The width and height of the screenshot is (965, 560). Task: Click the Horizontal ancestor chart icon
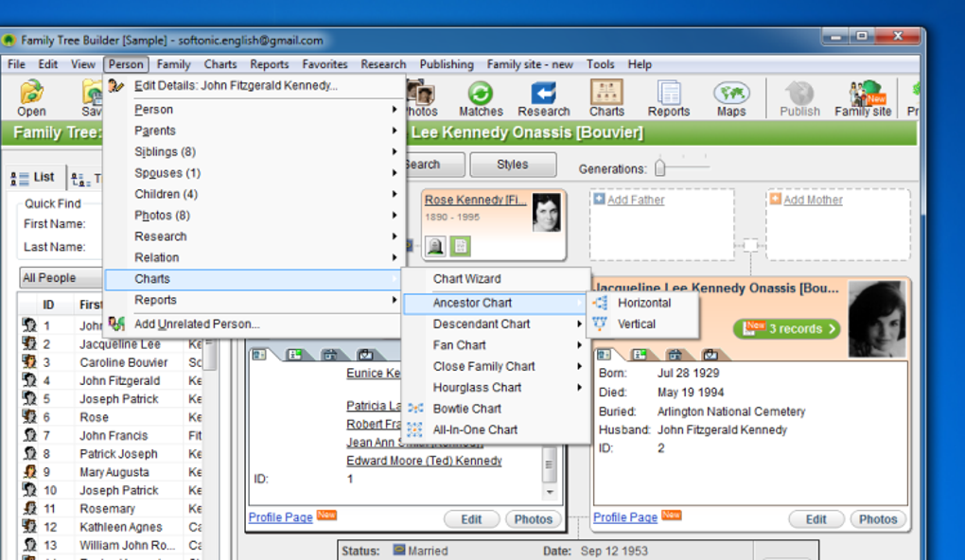coord(600,303)
